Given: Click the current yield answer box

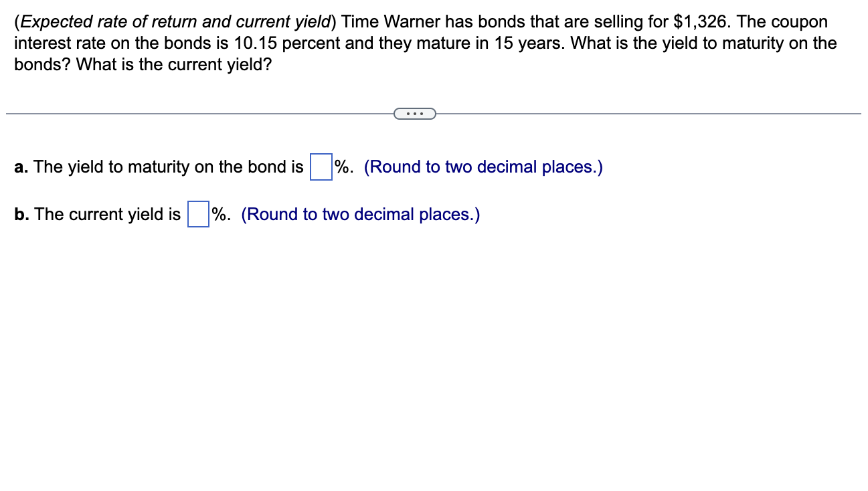Looking at the screenshot, I should tap(197, 215).
